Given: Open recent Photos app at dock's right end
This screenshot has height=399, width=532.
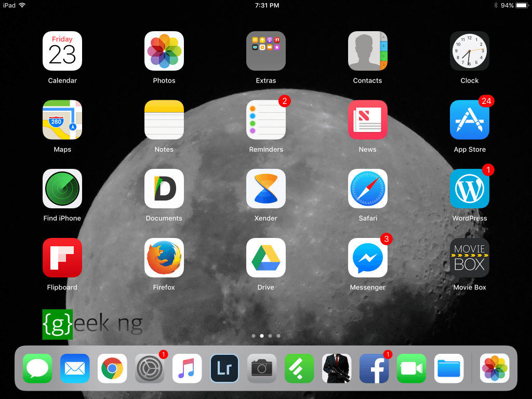Looking at the screenshot, I should click(x=495, y=368).
